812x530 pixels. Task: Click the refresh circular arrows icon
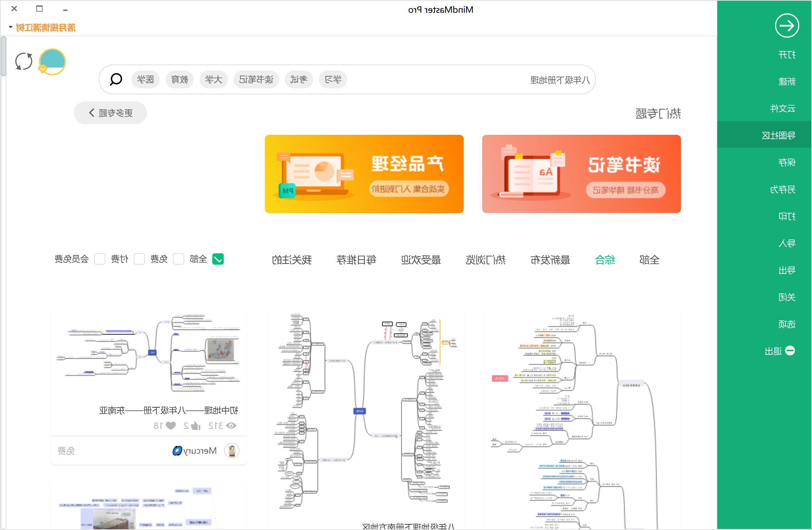coord(24,61)
